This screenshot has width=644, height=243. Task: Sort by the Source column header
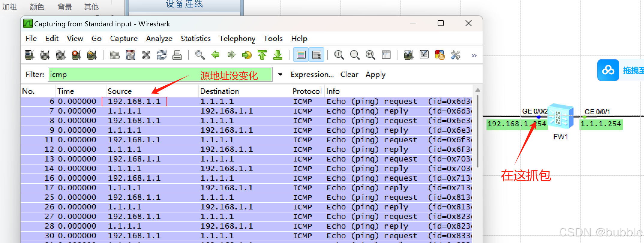pyautogui.click(x=152, y=91)
